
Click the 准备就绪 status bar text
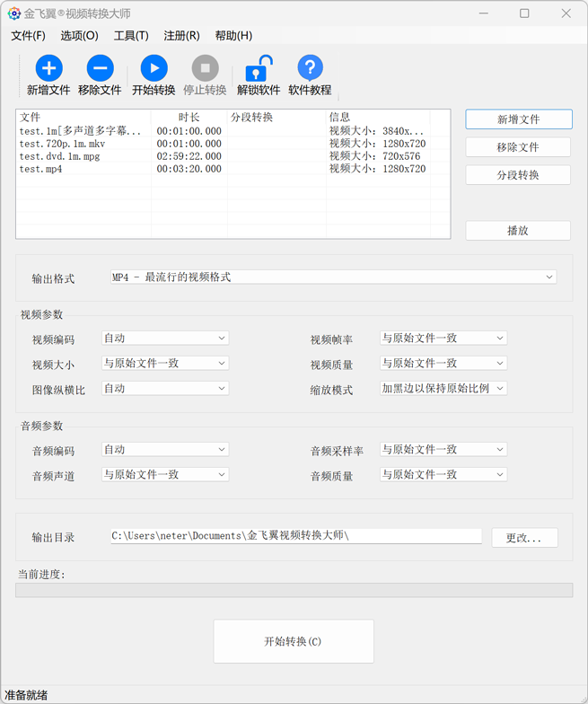point(25,695)
